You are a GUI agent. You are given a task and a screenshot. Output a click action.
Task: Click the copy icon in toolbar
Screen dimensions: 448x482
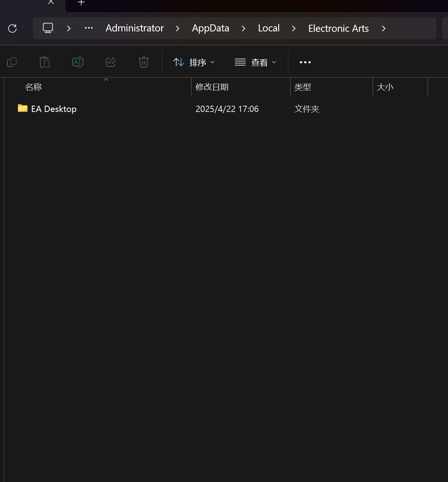pyautogui.click(x=12, y=62)
